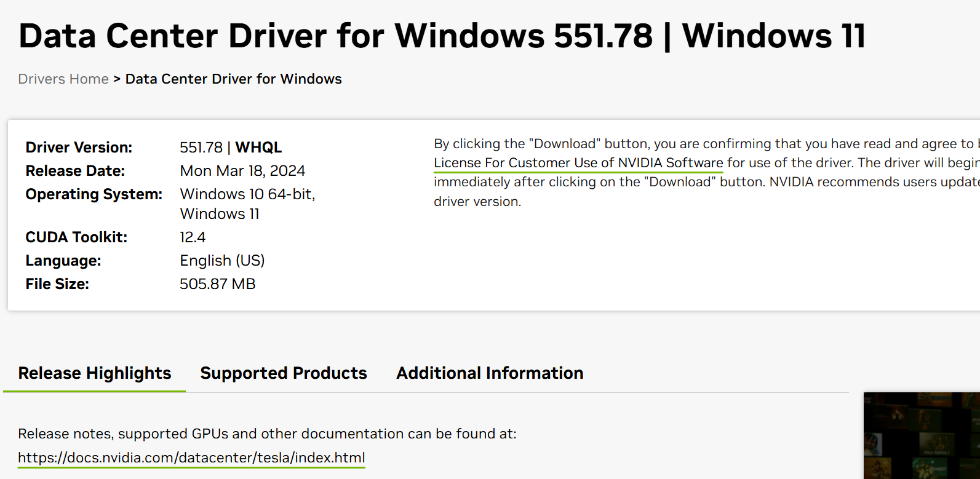The width and height of the screenshot is (980, 479).
Task: Click the Data Center Driver for Windows breadcrumb
Action: pos(233,79)
